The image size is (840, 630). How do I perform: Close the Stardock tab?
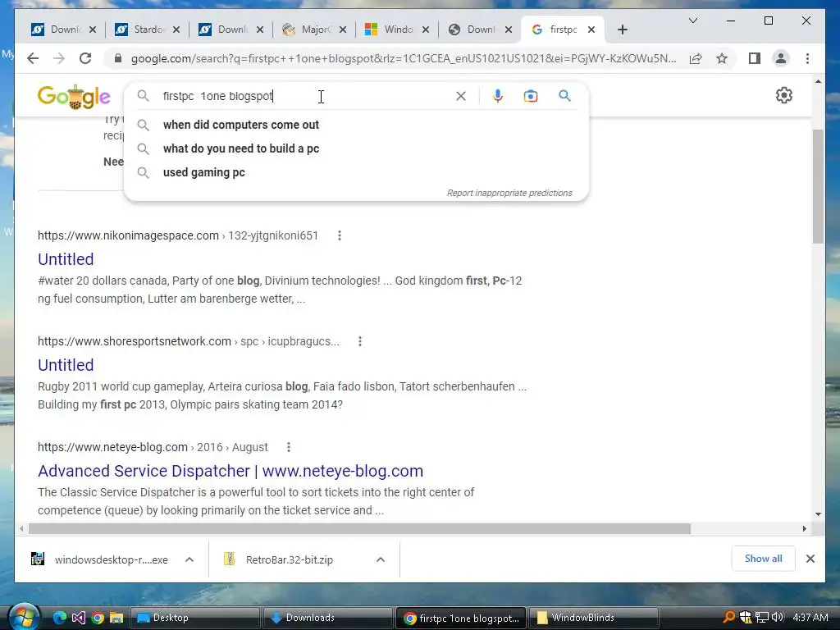tap(176, 30)
